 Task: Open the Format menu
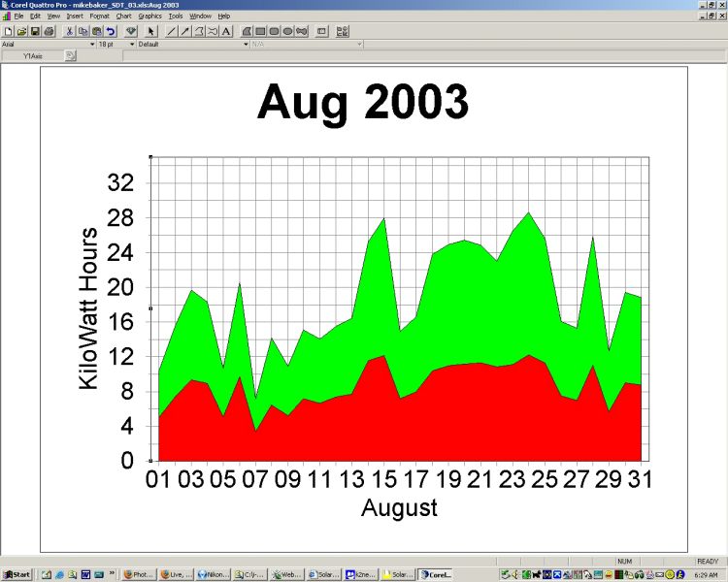pos(99,16)
